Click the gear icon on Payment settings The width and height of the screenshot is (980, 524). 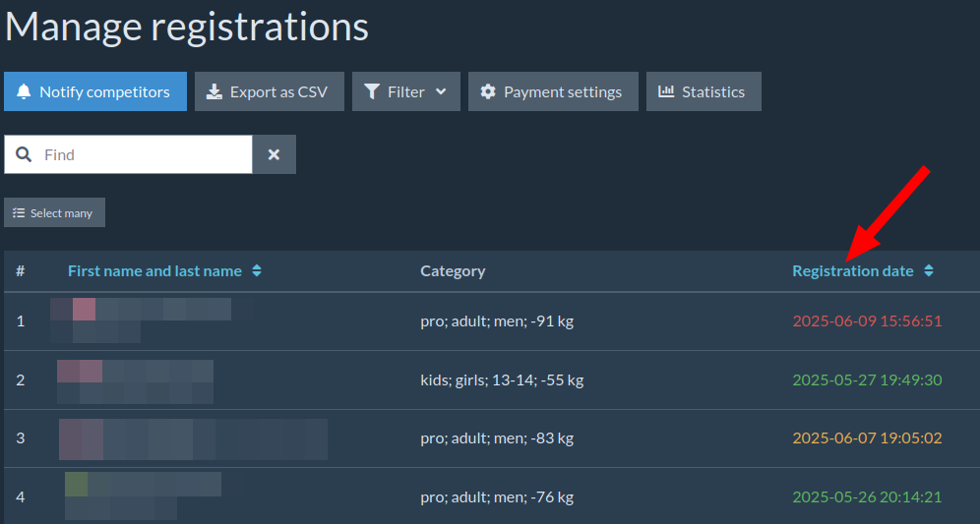488,91
